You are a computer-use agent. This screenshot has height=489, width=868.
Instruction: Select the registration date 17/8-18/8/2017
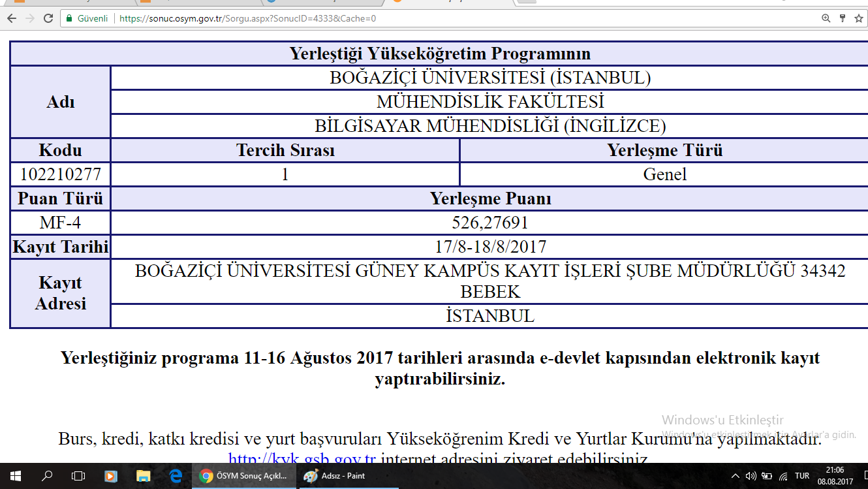point(490,247)
